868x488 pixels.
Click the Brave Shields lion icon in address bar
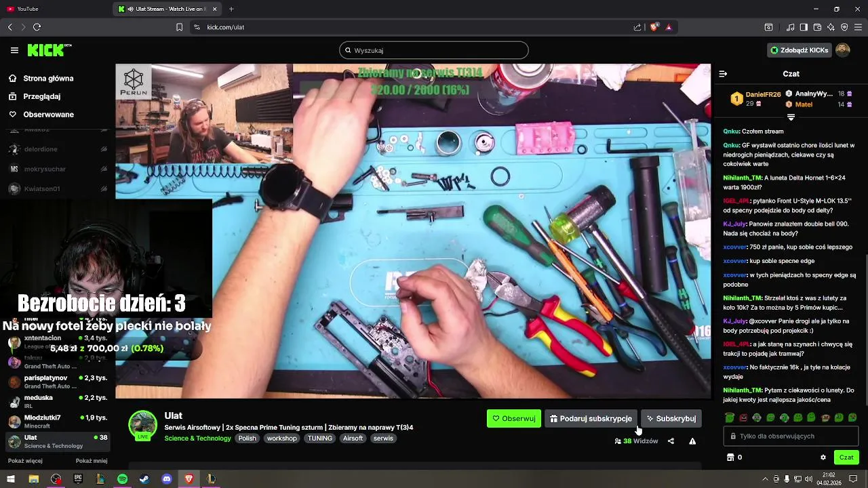[x=654, y=27]
